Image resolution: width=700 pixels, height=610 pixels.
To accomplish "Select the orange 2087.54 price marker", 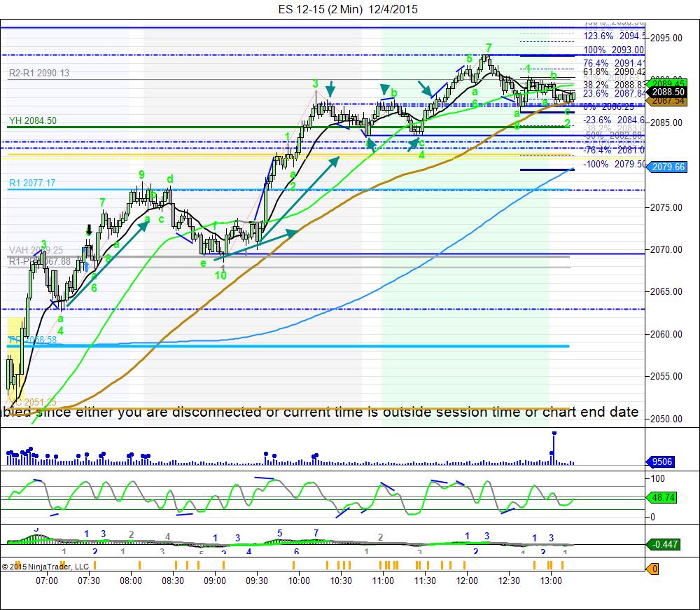I will 667,100.
